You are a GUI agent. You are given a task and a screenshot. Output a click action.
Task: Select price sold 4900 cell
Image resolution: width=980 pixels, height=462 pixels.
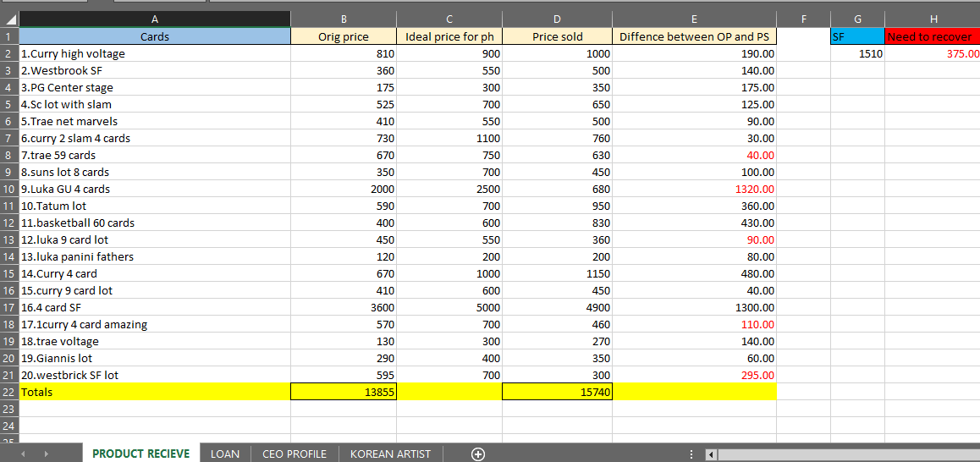point(558,308)
